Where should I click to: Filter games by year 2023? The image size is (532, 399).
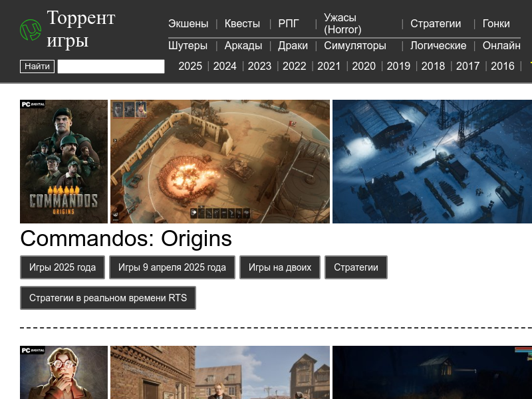click(x=259, y=66)
